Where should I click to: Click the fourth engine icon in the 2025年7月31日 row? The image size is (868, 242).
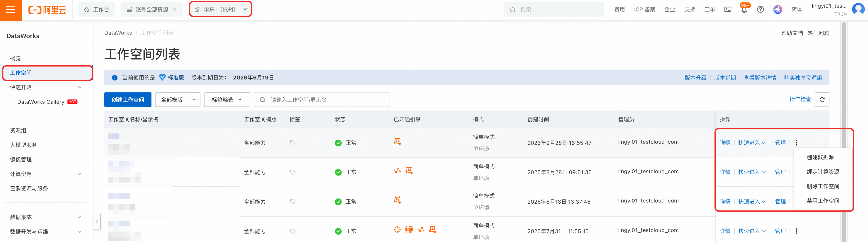[433, 230]
